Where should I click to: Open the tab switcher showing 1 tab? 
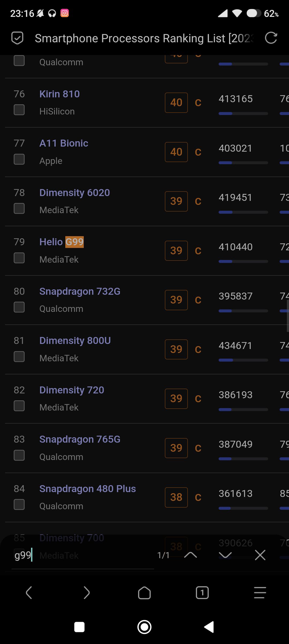tap(202, 593)
